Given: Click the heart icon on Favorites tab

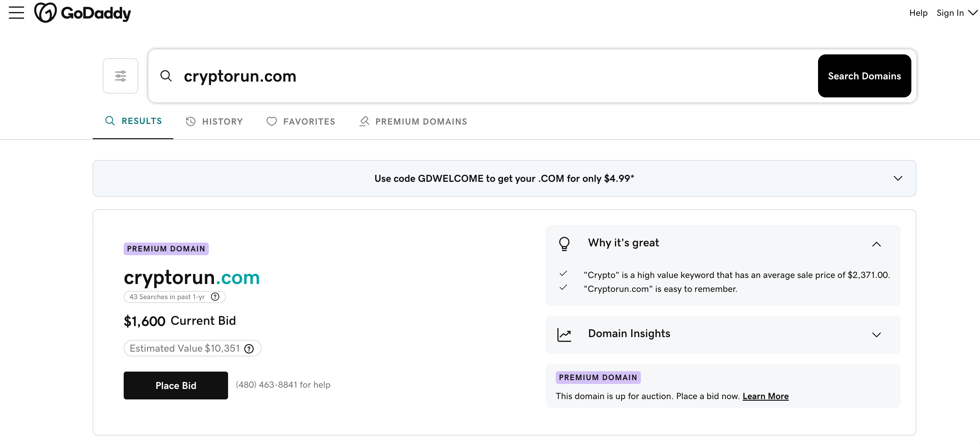Looking at the screenshot, I should 272,121.
